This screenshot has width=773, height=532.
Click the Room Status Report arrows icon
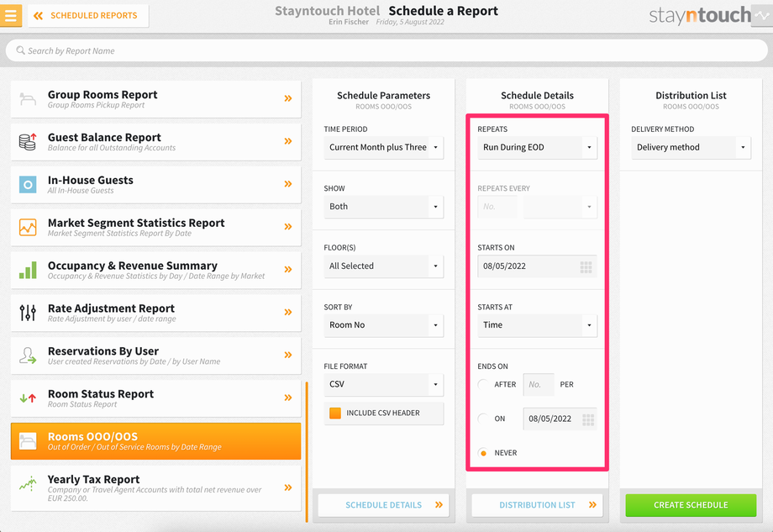coord(28,398)
